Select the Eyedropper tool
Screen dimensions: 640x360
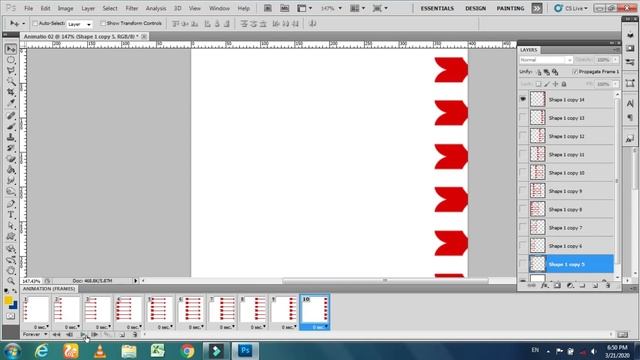pos(11,103)
